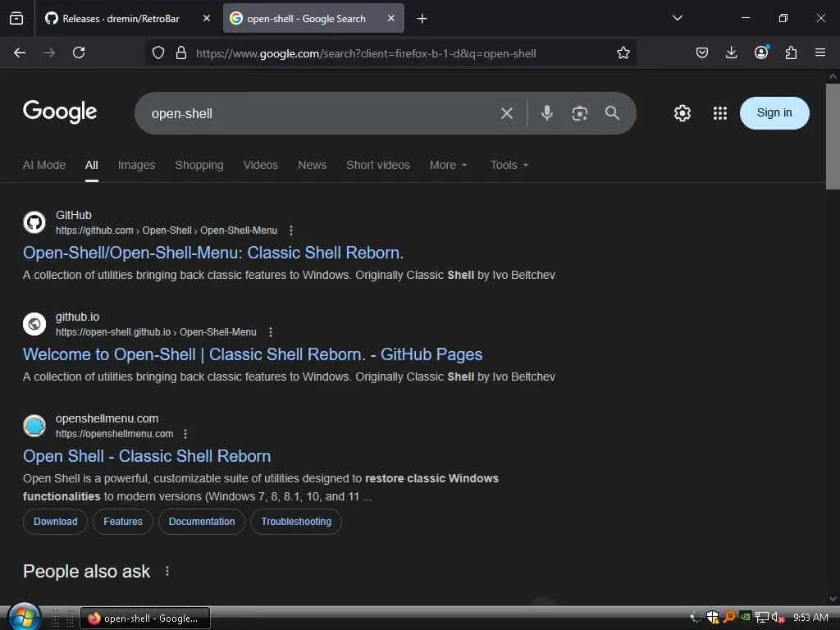Click scrollbar down arrow

833,598
